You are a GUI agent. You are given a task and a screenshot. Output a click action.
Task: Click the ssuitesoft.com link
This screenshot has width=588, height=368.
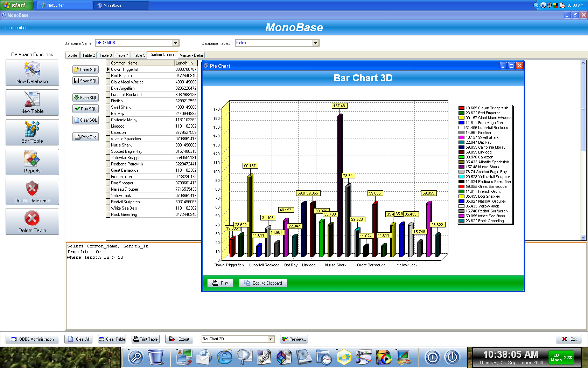(18, 28)
